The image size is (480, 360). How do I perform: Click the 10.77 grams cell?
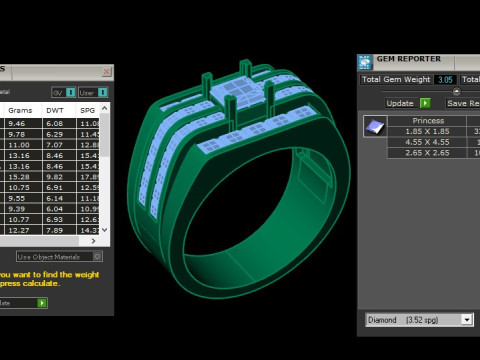tap(23, 220)
